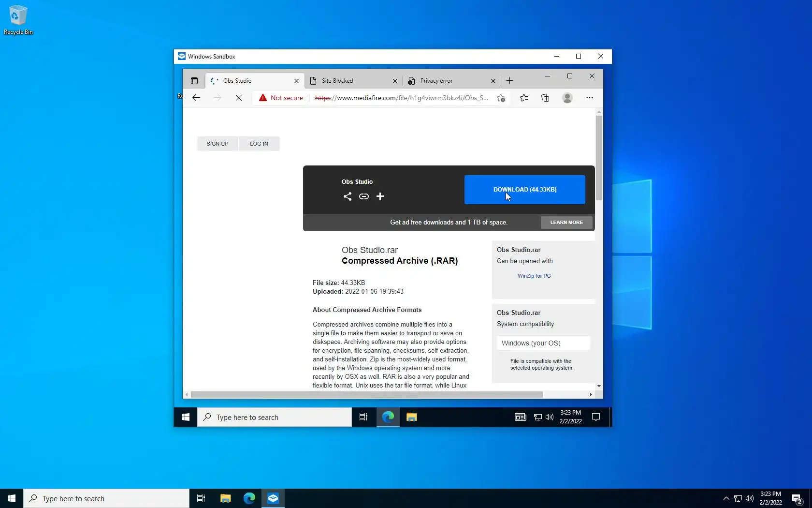Open File Explorer in sandbox taskbar
Screen dimensions: 812x508
(x=412, y=417)
